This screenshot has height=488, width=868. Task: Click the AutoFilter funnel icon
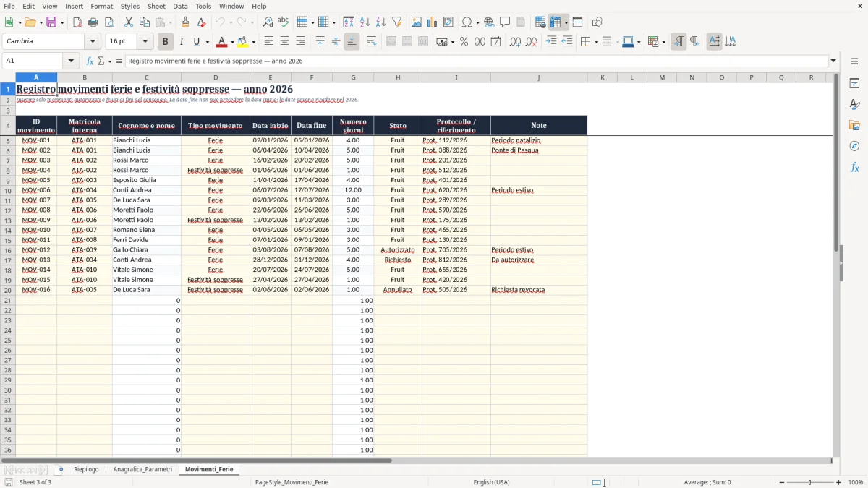pos(396,22)
